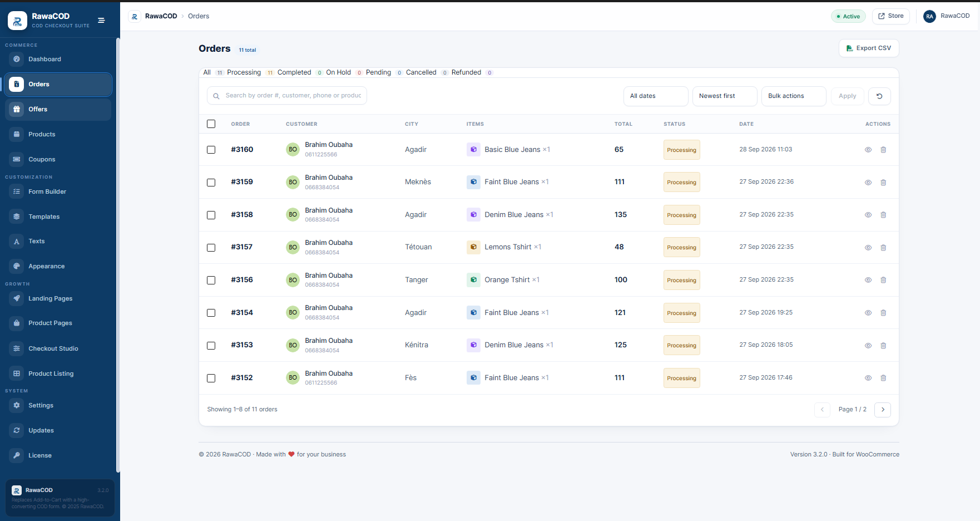Open the Bulk actions dropdown
Screen dimensions: 980x521
tap(794, 96)
